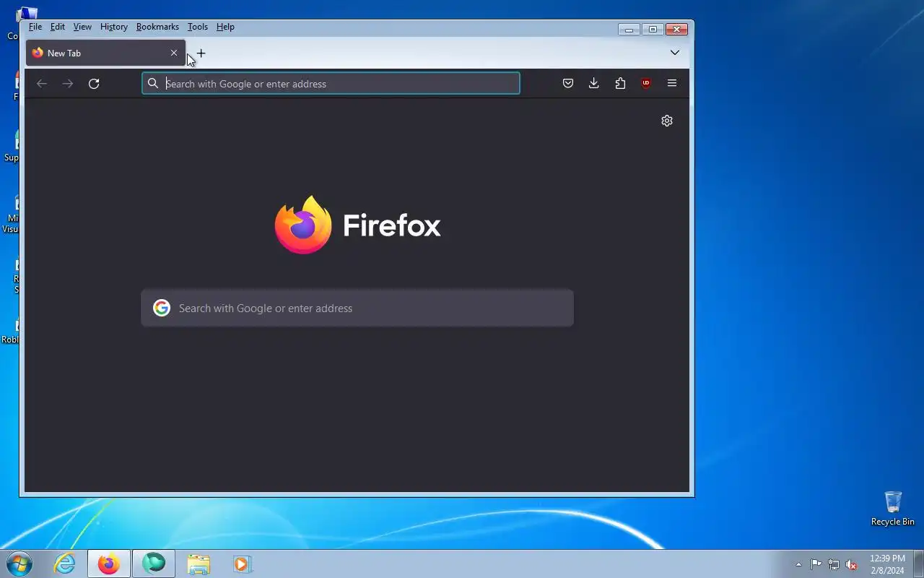Click the 12:39 PM taskbar clock
Image resolution: width=924 pixels, height=578 pixels.
pos(887,564)
